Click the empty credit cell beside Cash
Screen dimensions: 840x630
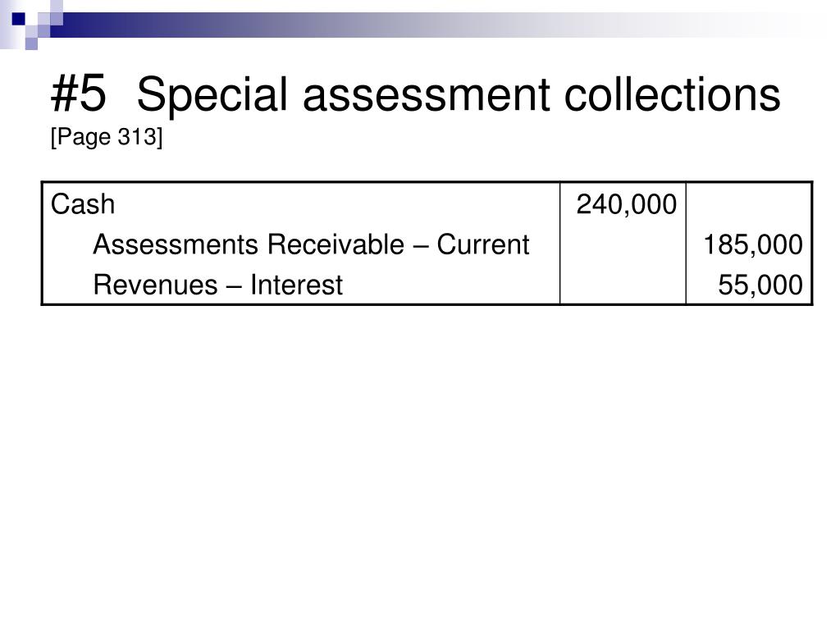click(749, 204)
